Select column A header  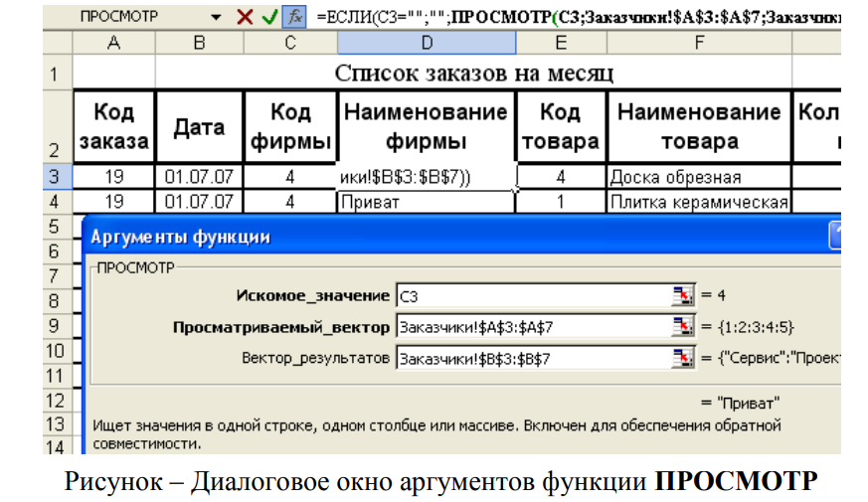[x=113, y=43]
